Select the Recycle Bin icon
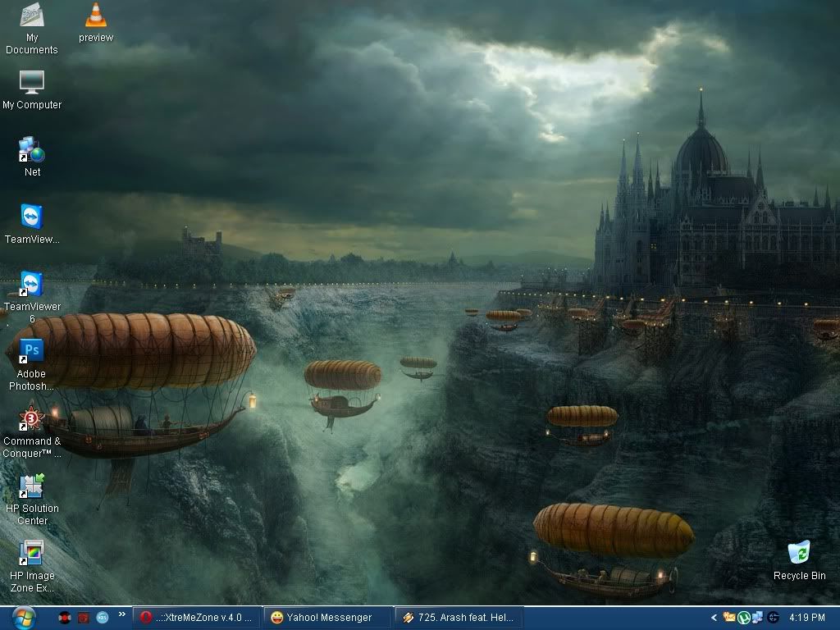The height and width of the screenshot is (630, 840). tap(799, 560)
